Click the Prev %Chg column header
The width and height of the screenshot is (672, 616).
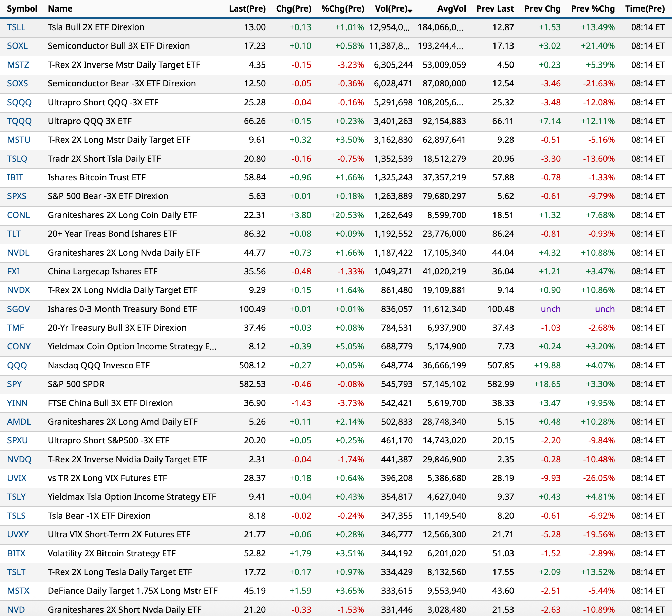593,9
